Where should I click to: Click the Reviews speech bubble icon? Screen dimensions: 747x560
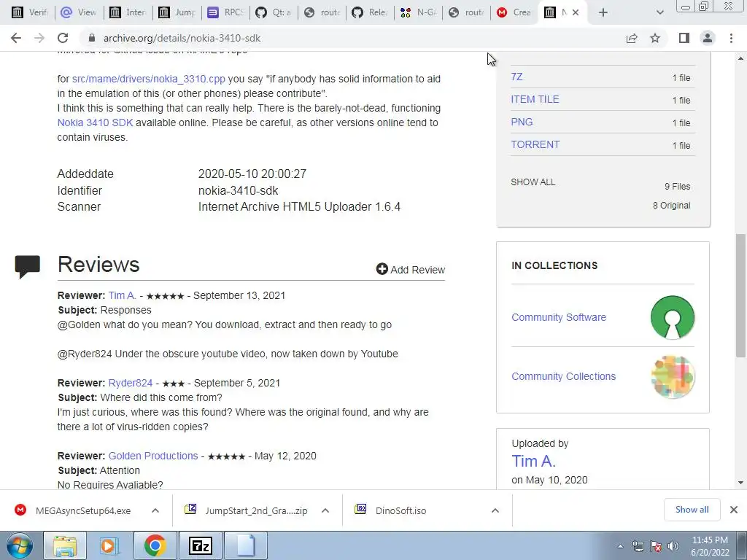point(28,267)
